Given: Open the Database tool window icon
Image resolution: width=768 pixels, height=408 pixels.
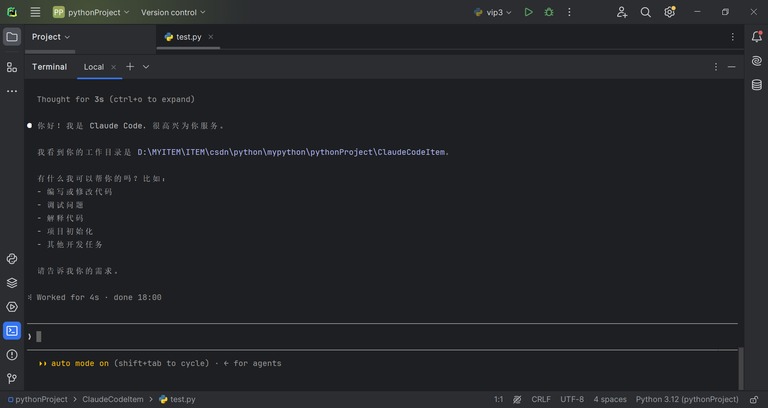Looking at the screenshot, I should pos(757,85).
